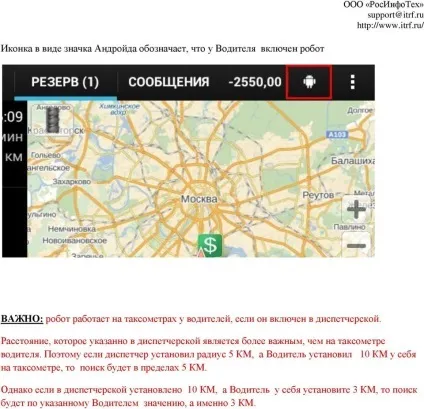Screen dimensions: 424x409
Task: Click the traffic light icon on the map
Action: [x=53, y=119]
